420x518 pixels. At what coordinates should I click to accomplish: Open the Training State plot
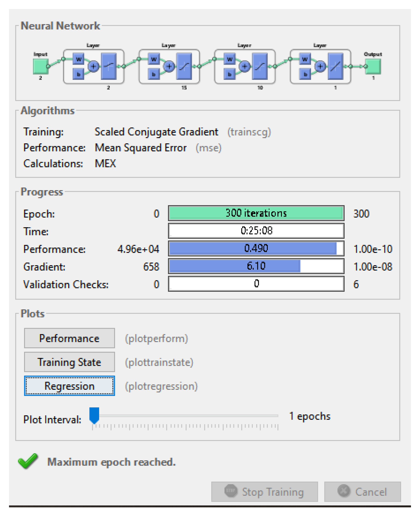coord(69,362)
